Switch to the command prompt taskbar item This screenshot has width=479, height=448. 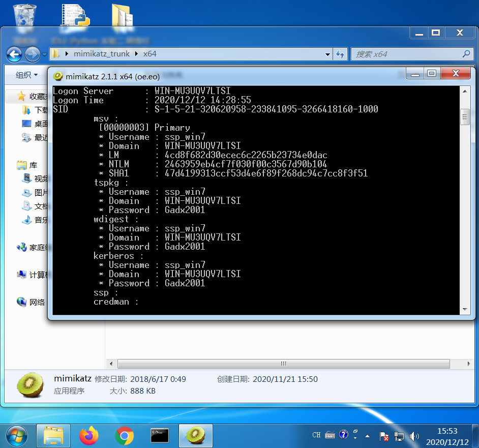click(160, 436)
